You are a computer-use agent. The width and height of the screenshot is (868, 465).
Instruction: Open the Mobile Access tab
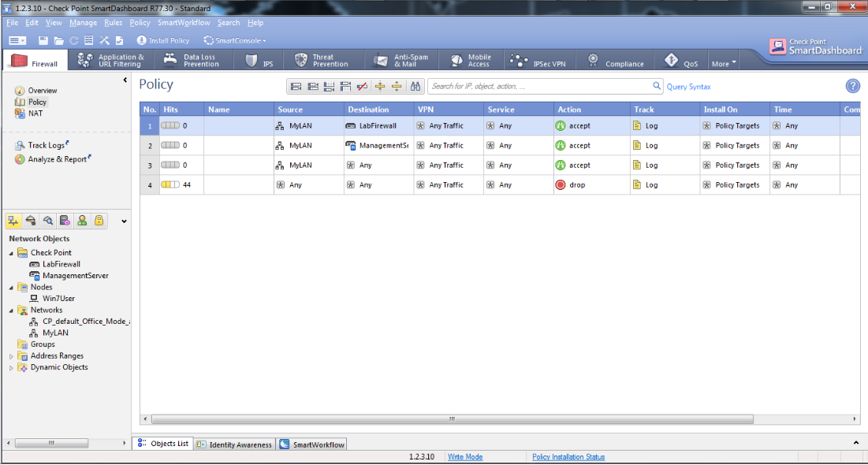click(x=471, y=61)
